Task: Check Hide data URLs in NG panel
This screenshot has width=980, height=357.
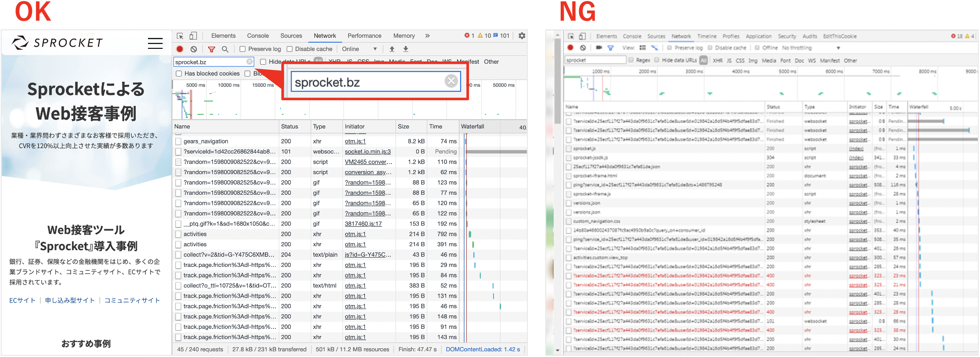Action: tap(657, 60)
